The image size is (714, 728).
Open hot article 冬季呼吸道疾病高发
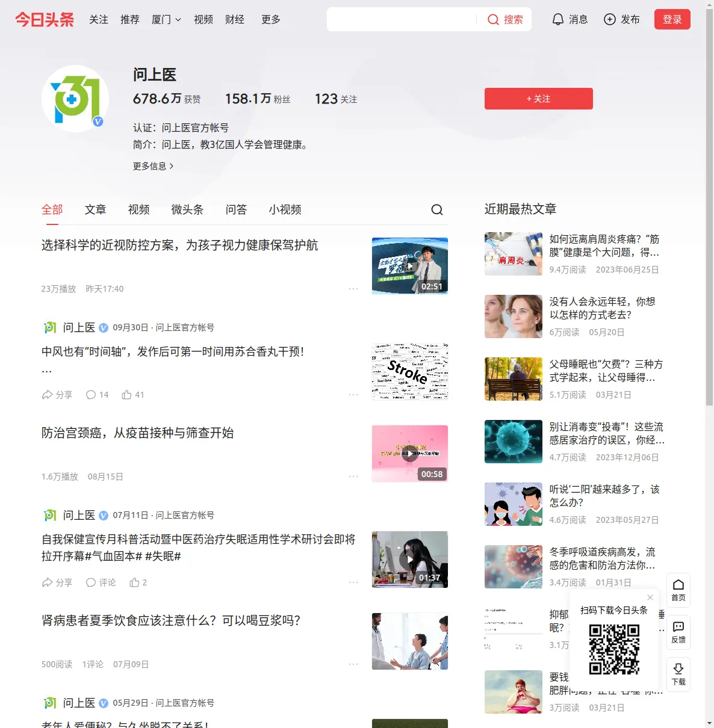click(x=603, y=558)
